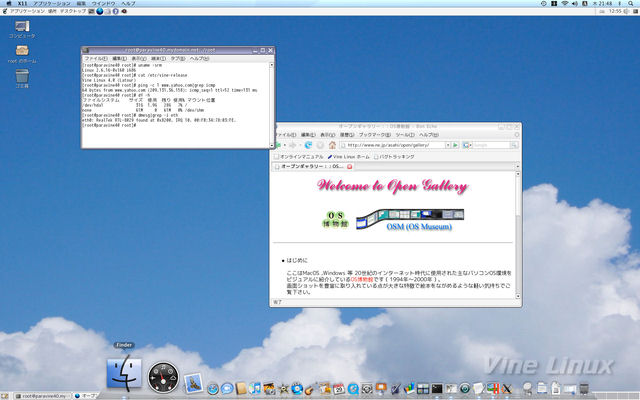Click the green Go button beside URL
Screen dimensions: 640x400
pyautogui.click(x=456, y=145)
